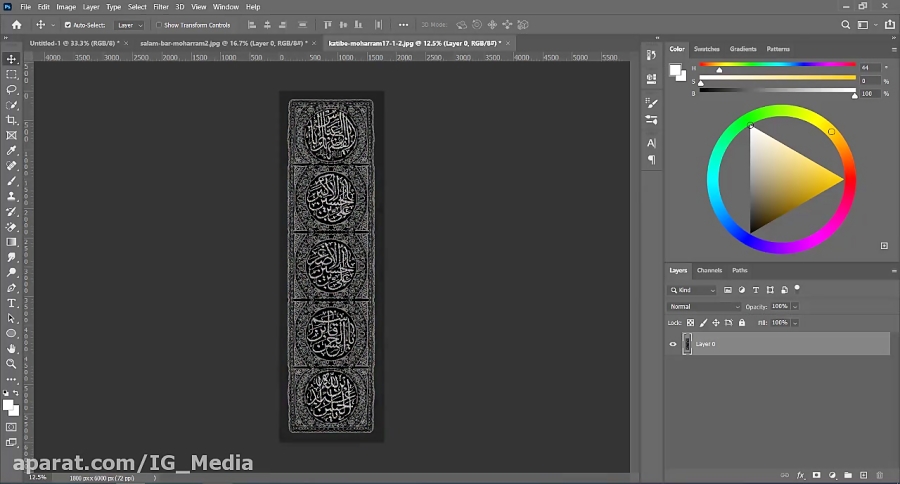Switch to the Gradients tab
900x484 pixels.
743,49
